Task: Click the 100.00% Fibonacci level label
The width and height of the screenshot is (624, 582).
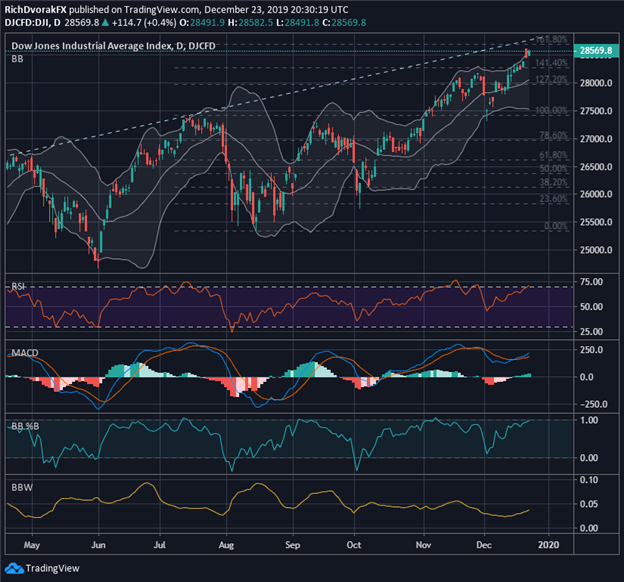Action: (x=552, y=110)
